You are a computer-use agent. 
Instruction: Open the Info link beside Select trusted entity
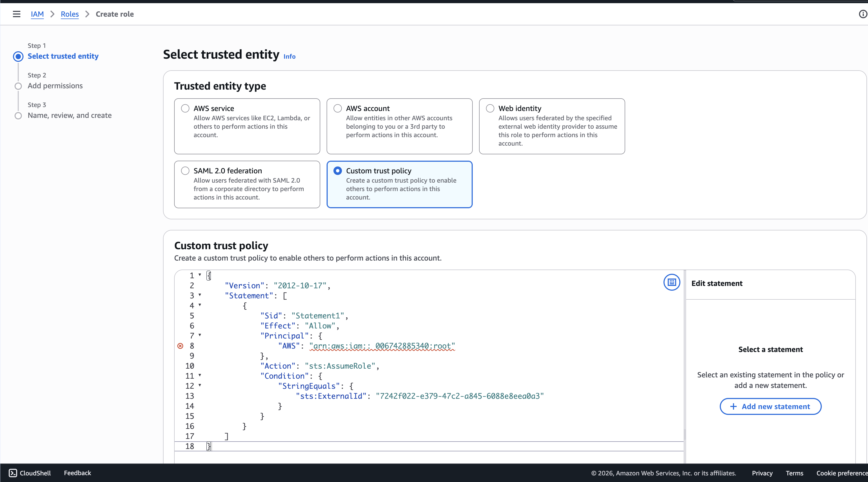tap(289, 56)
